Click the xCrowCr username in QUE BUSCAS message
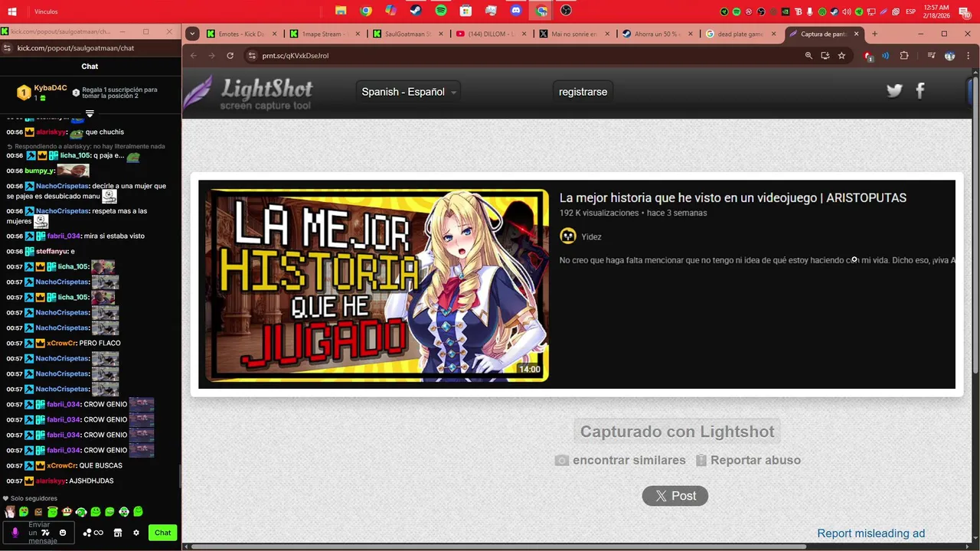This screenshot has height=551, width=980. tap(61, 465)
